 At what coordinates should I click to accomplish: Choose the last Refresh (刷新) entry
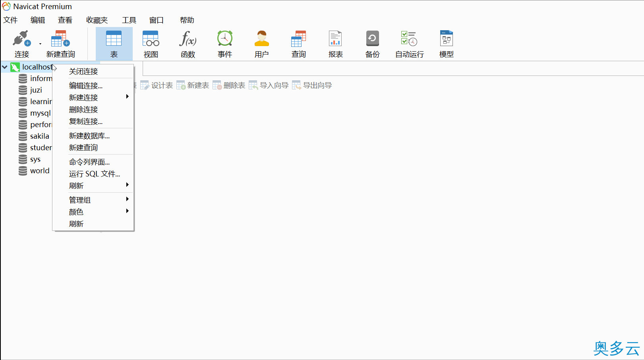[x=93, y=224]
